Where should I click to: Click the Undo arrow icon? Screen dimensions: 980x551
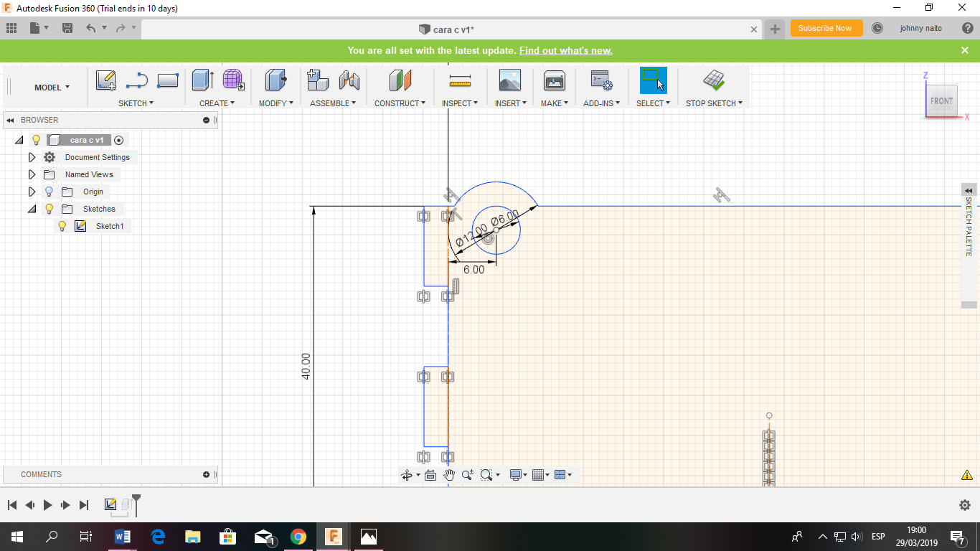point(90,28)
